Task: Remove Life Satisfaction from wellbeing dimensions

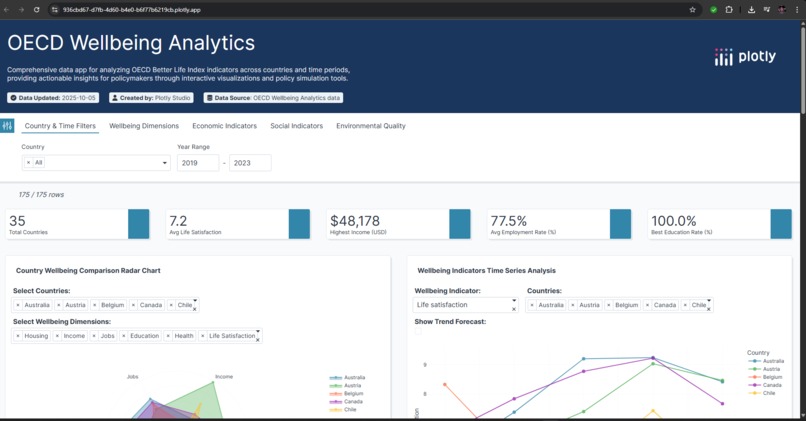Action: point(203,336)
